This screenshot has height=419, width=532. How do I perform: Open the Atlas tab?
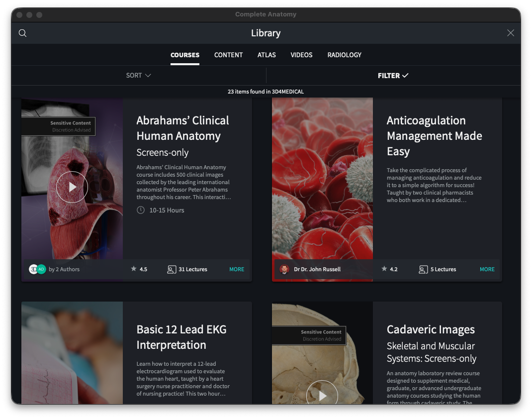[266, 55]
